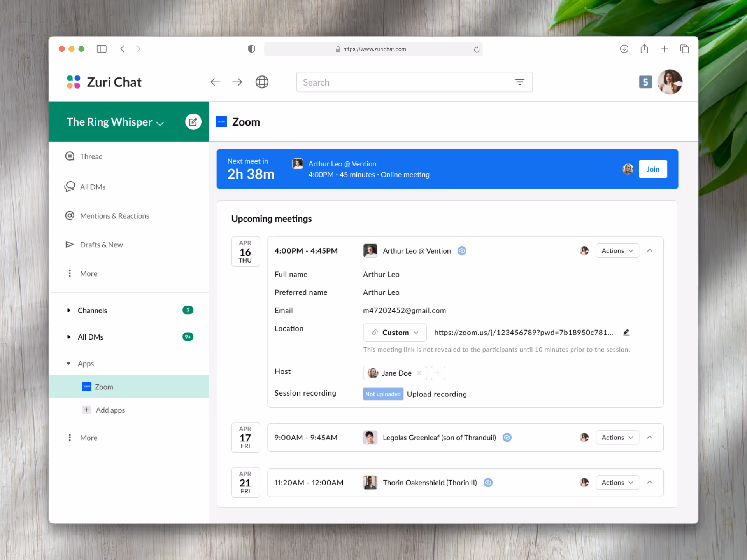Image resolution: width=747 pixels, height=560 pixels.
Task: Toggle the browser sidebar panel icon
Action: (102, 49)
